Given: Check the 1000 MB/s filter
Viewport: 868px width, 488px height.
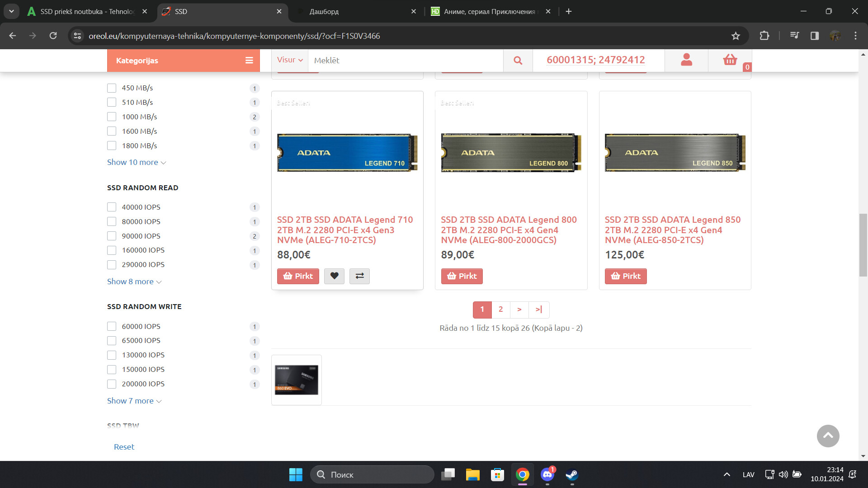Looking at the screenshot, I should 112,117.
